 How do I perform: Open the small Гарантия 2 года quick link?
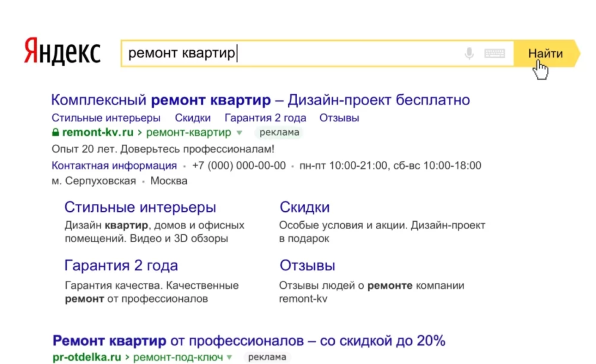pyautogui.click(x=265, y=118)
